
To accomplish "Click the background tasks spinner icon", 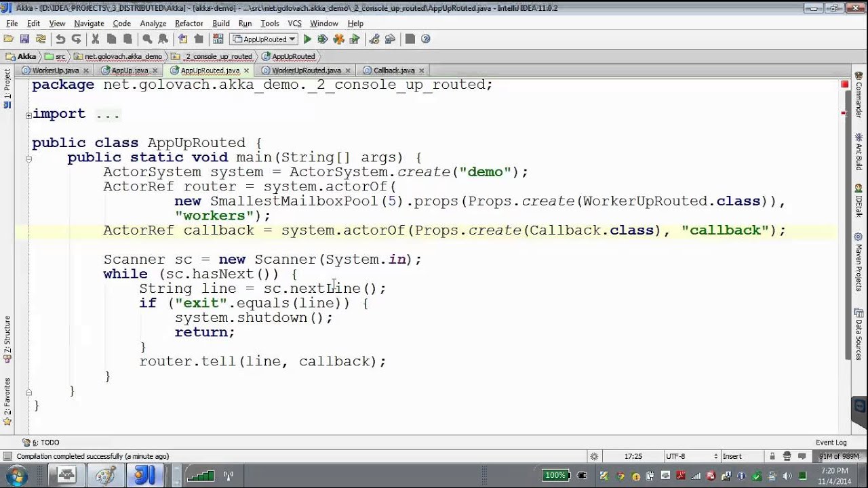I will (594, 456).
